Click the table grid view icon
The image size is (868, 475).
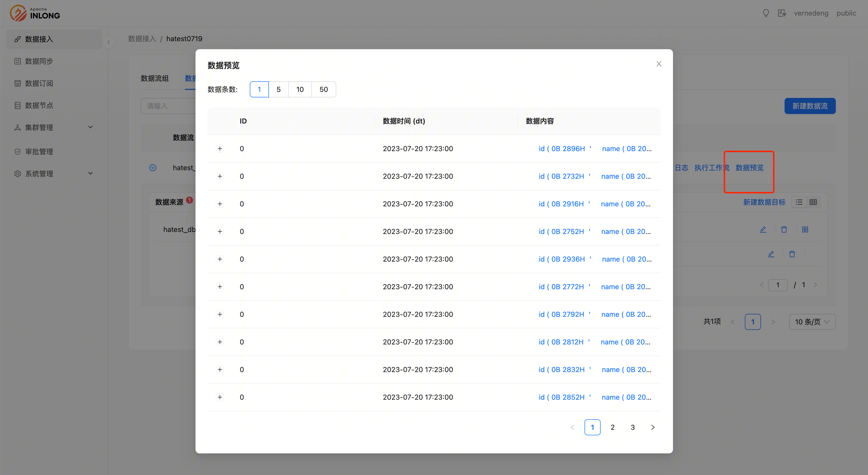pos(813,202)
